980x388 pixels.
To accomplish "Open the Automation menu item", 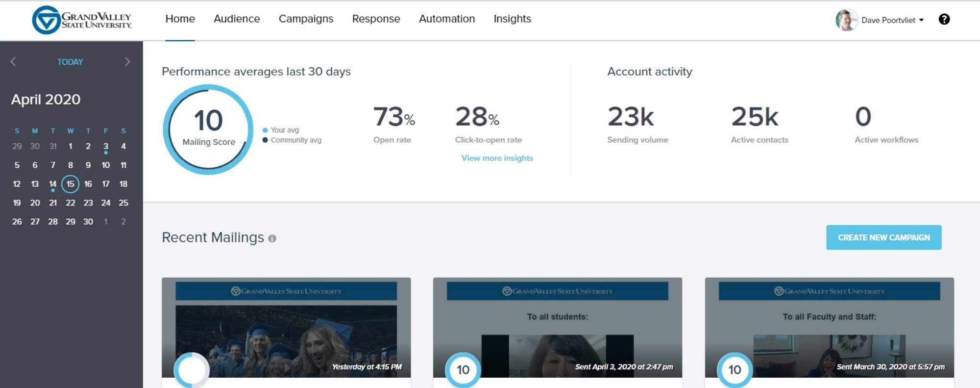I will point(446,19).
